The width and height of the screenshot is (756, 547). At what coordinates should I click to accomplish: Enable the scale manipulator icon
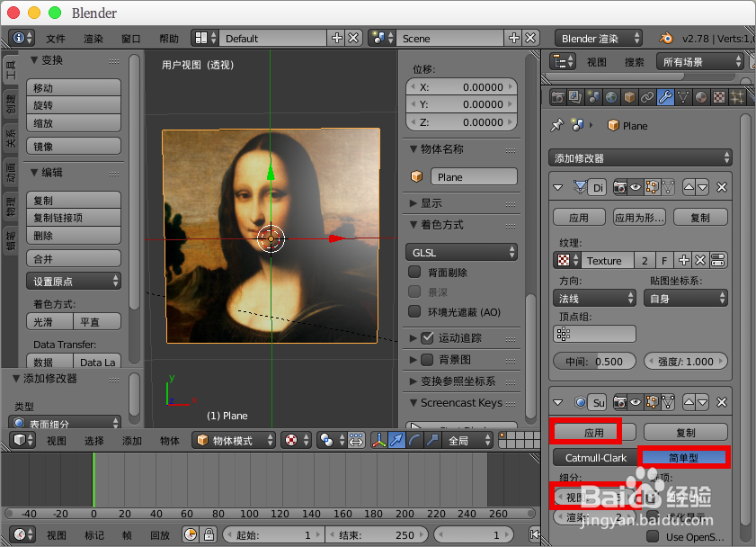click(432, 440)
